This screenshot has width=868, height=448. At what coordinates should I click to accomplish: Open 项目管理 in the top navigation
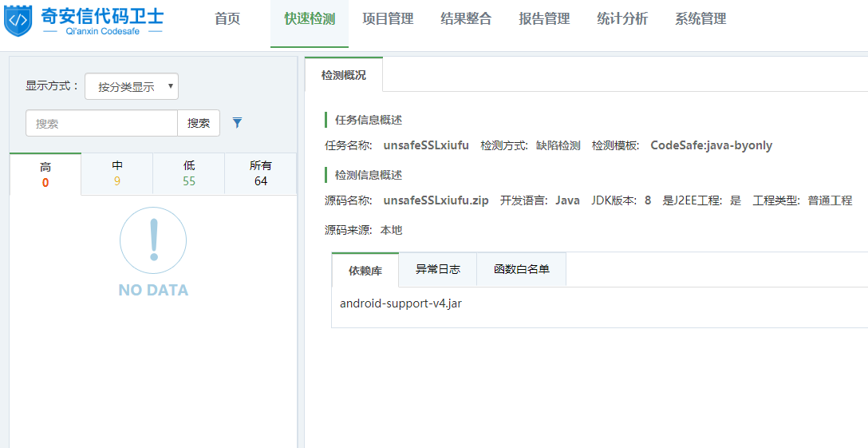coord(388,19)
